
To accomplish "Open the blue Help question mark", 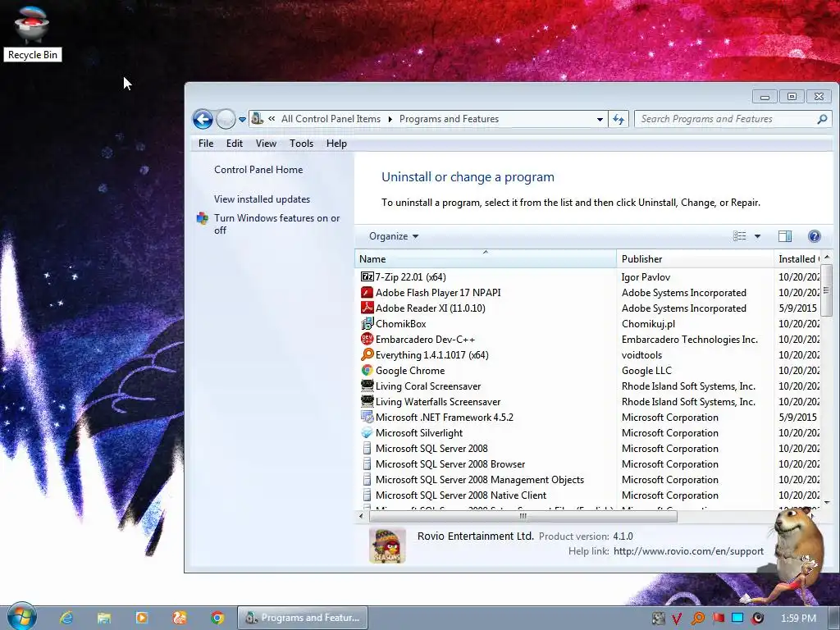I will coord(814,236).
